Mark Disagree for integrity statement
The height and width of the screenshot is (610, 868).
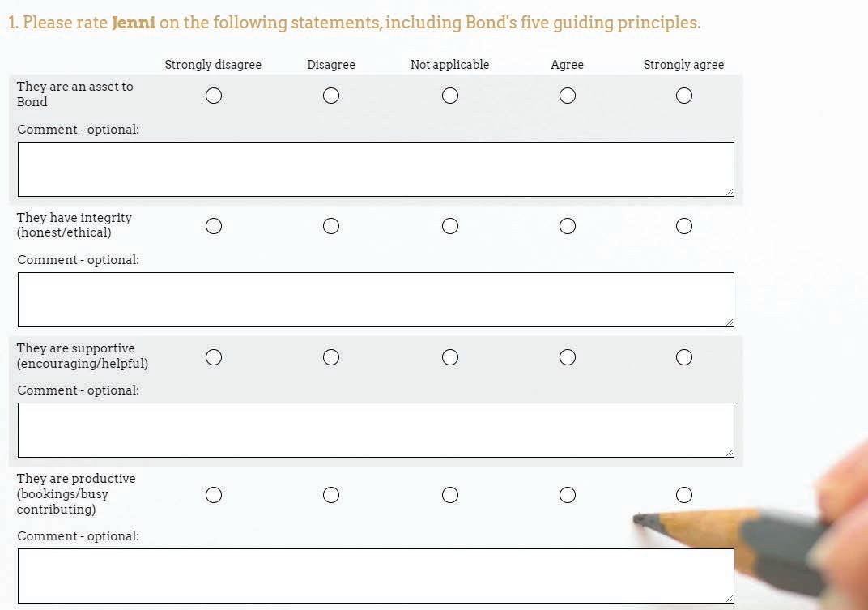[x=331, y=226]
